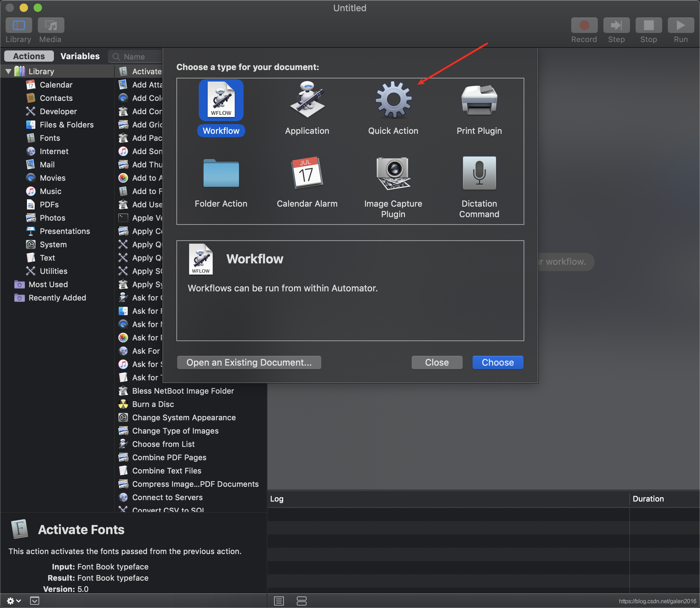Expand the Recently Added category

click(58, 297)
